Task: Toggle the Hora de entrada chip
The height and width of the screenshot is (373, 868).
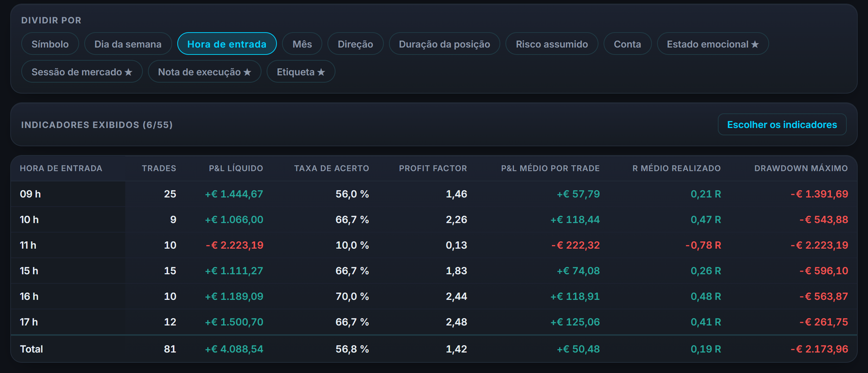Action: click(227, 44)
